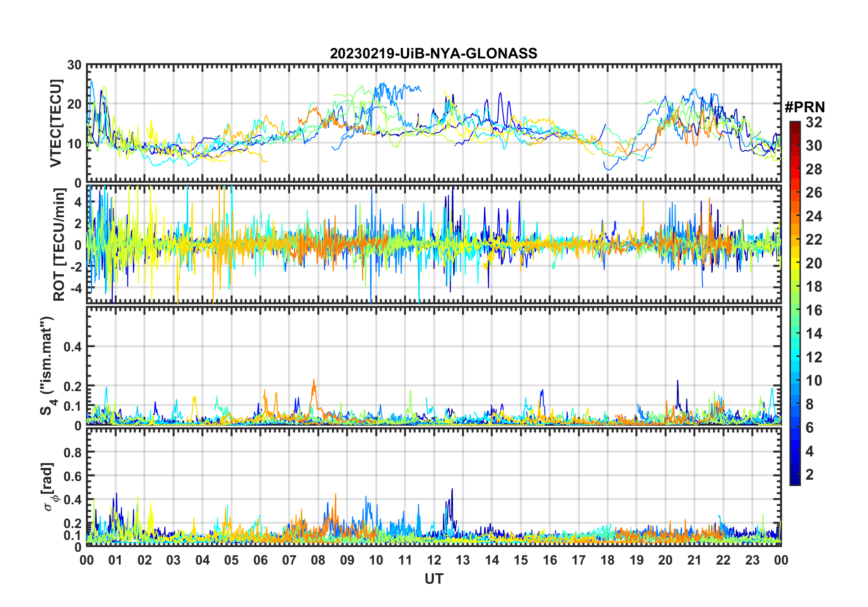Click the sigma-phi [rad] y-axis label
868x607 pixels.
pyautogui.click(x=49, y=487)
